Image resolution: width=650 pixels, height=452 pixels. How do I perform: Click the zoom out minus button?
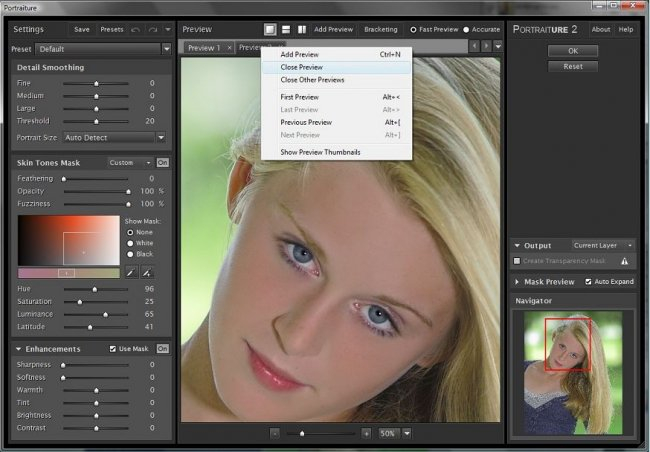coord(275,433)
